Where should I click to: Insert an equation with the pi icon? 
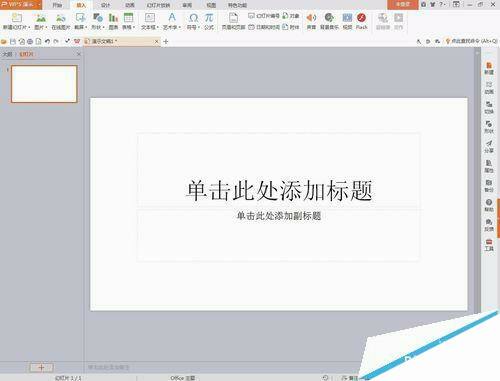coord(209,18)
